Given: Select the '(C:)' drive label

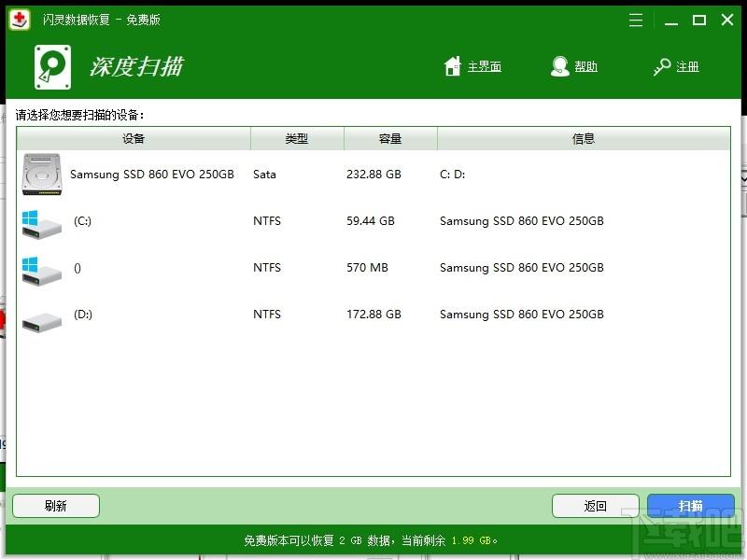Looking at the screenshot, I should tap(82, 221).
